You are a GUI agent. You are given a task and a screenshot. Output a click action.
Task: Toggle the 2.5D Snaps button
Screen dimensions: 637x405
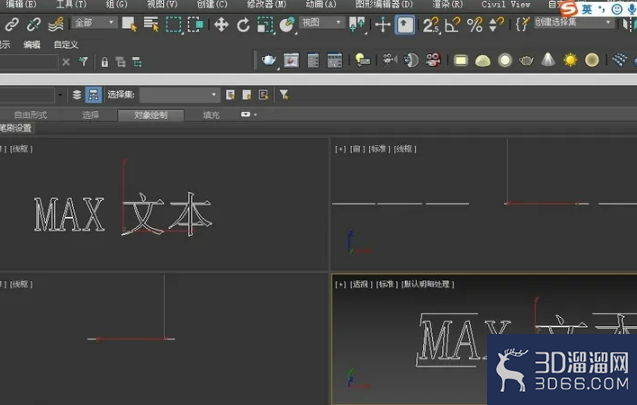(x=431, y=25)
